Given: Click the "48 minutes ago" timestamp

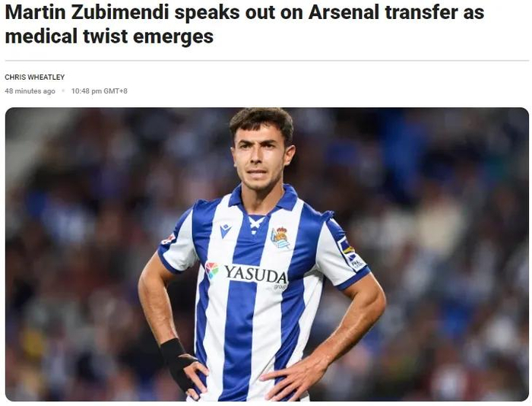Looking at the screenshot, I should click(x=30, y=91).
